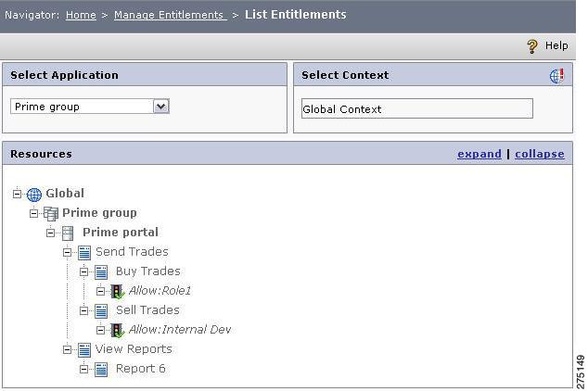Open the Select Application dropdown arrow

coord(161,107)
